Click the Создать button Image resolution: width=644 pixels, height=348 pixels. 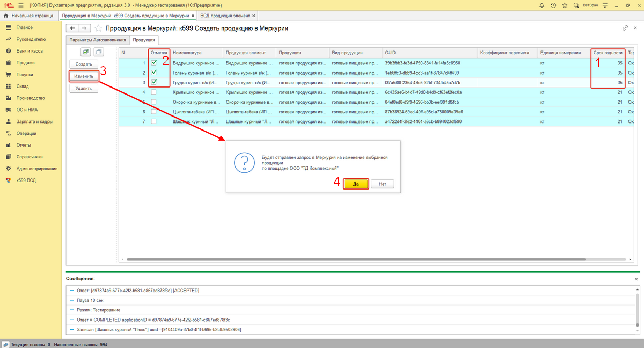tap(84, 64)
